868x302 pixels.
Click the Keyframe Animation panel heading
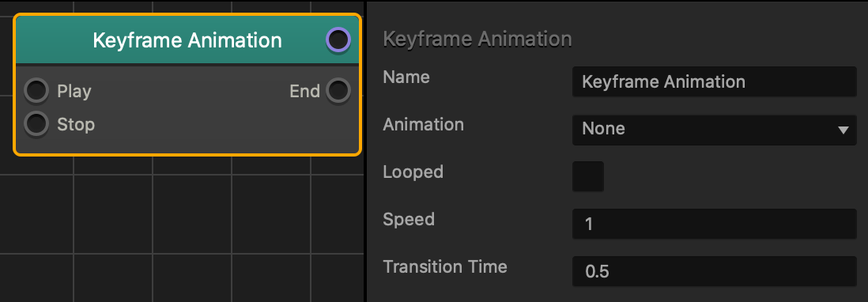pos(477,40)
